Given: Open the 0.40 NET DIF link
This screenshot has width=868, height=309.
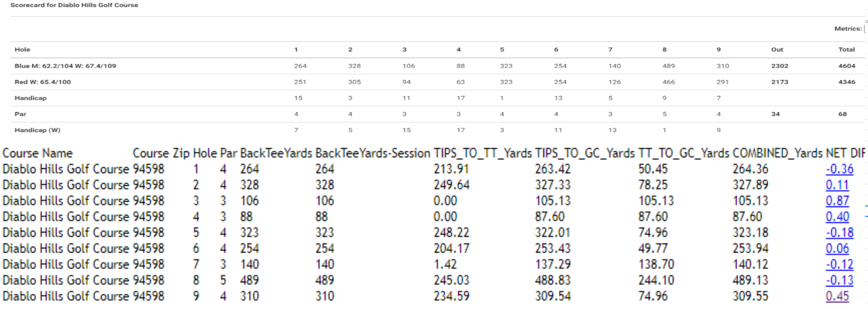Looking at the screenshot, I should (x=837, y=217).
